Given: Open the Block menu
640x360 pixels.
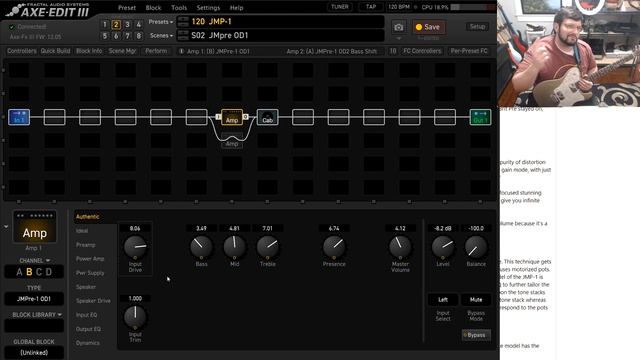Looking at the screenshot, I should tap(153, 8).
